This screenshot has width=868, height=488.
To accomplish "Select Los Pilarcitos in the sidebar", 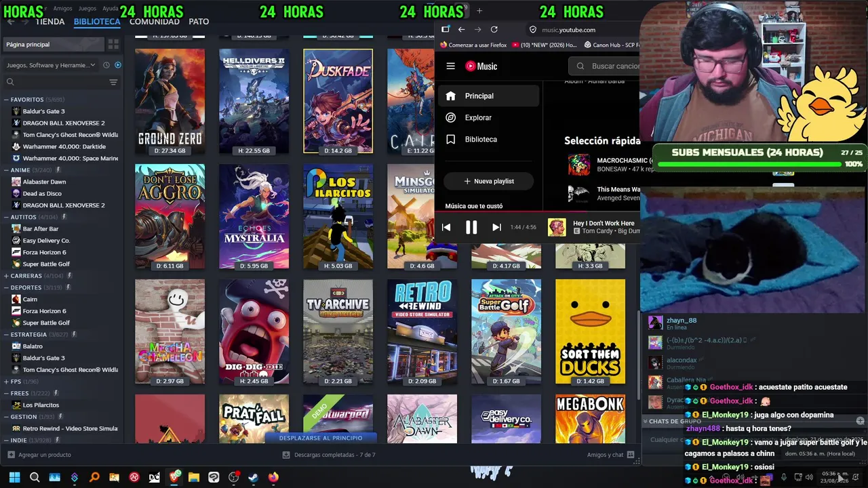I will click(41, 405).
